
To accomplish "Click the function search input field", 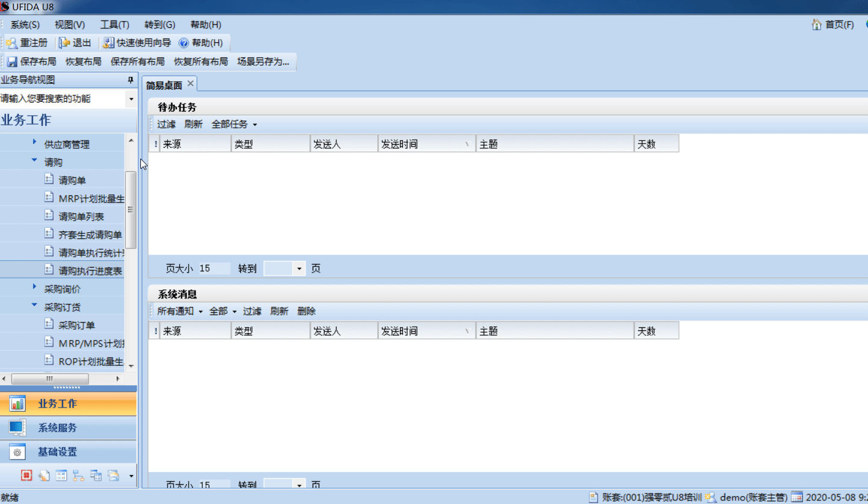I will 63,98.
